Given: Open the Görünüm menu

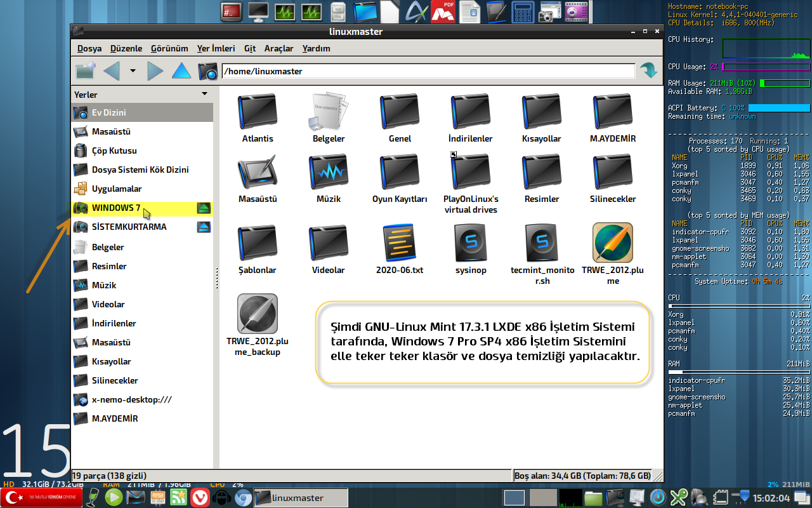Looking at the screenshot, I should point(169,48).
